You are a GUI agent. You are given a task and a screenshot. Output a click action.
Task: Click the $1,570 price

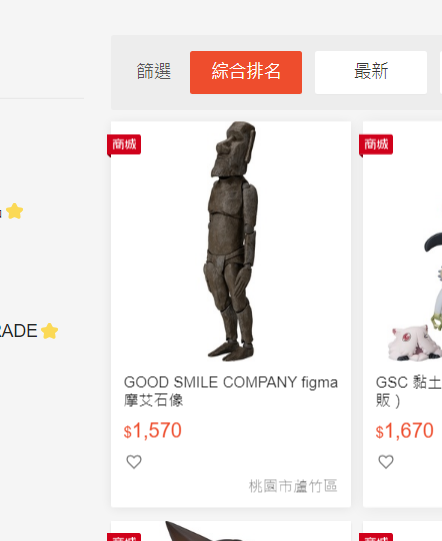tap(153, 431)
